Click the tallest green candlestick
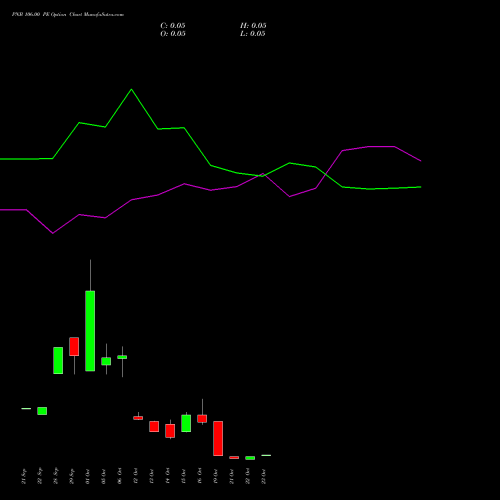Screen dimensions: 500x500 tap(90, 331)
